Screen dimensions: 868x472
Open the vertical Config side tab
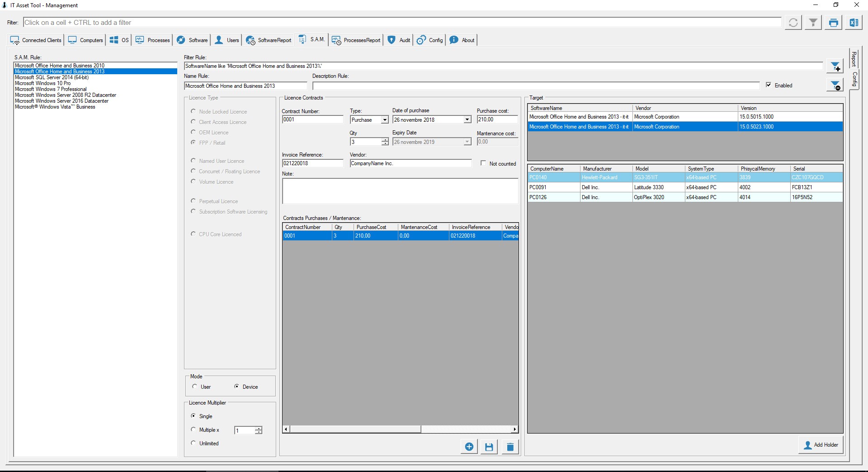point(854,79)
